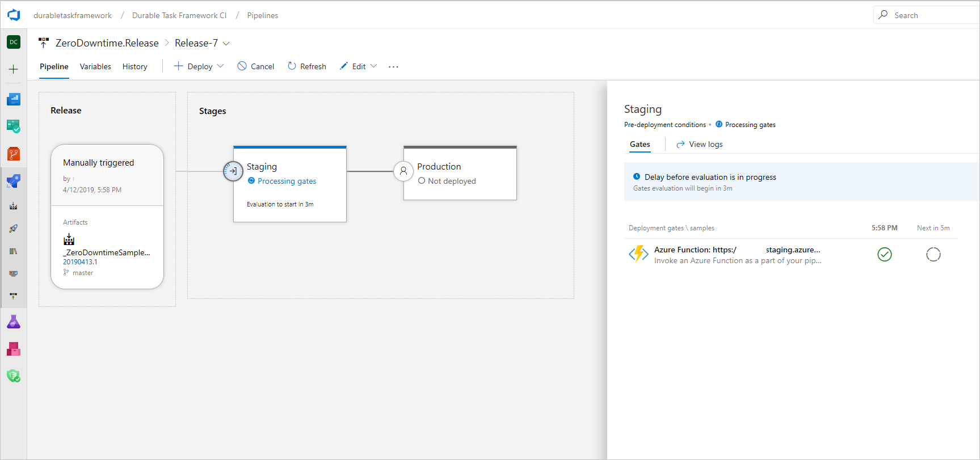The image size is (980, 460).
Task: Click the info icon in delay banner
Action: pos(637,176)
